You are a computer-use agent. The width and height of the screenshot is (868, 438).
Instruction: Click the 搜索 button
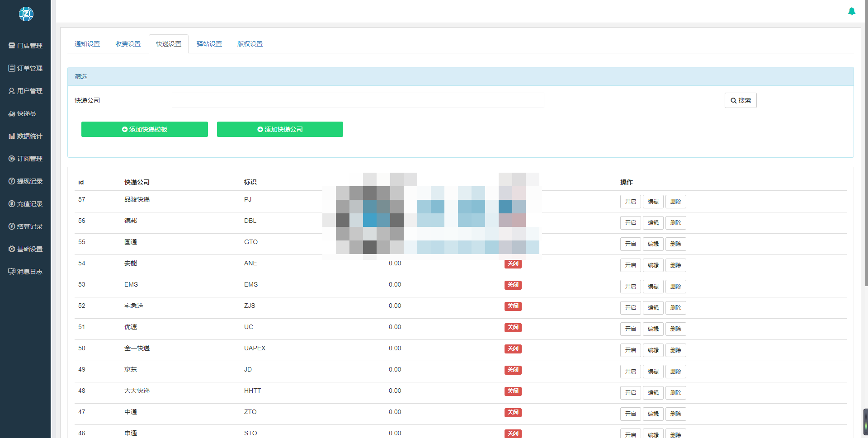(741, 100)
